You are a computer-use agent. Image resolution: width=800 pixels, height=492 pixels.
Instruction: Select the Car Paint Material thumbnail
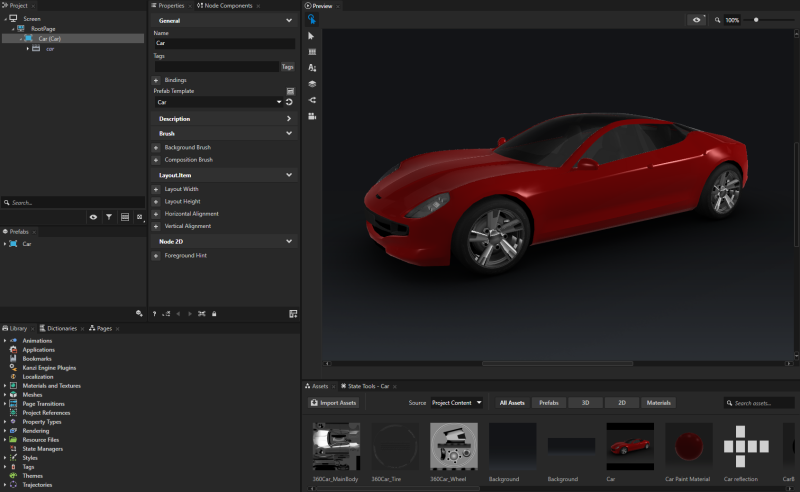pos(689,446)
